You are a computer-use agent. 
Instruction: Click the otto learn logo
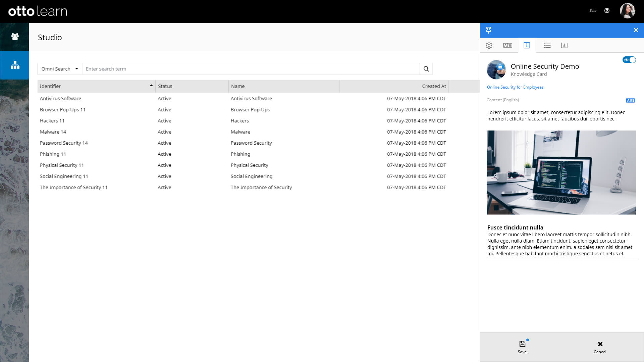point(38,11)
